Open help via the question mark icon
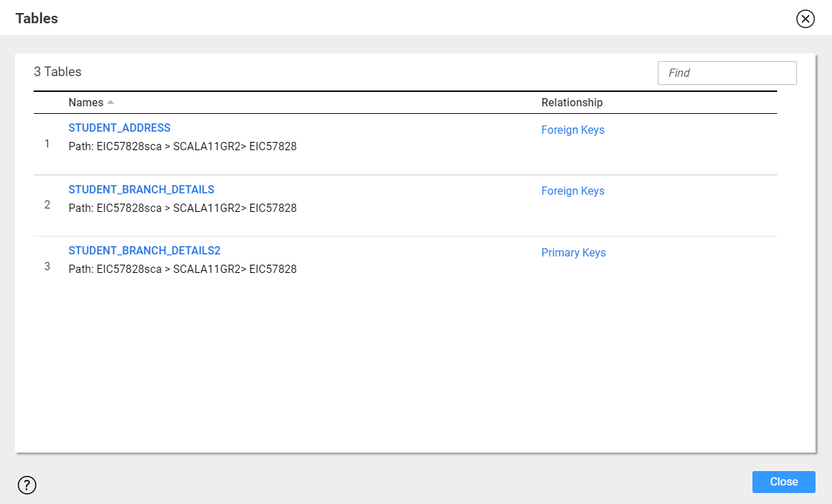 (27, 485)
